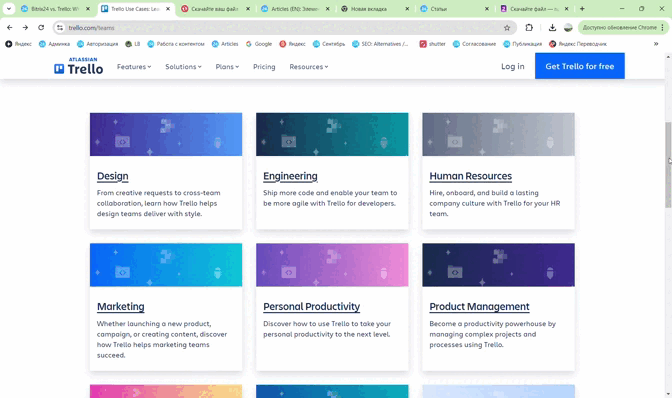The width and height of the screenshot is (672, 398).
Task: Open the Articles bookmark
Action: (x=225, y=44)
